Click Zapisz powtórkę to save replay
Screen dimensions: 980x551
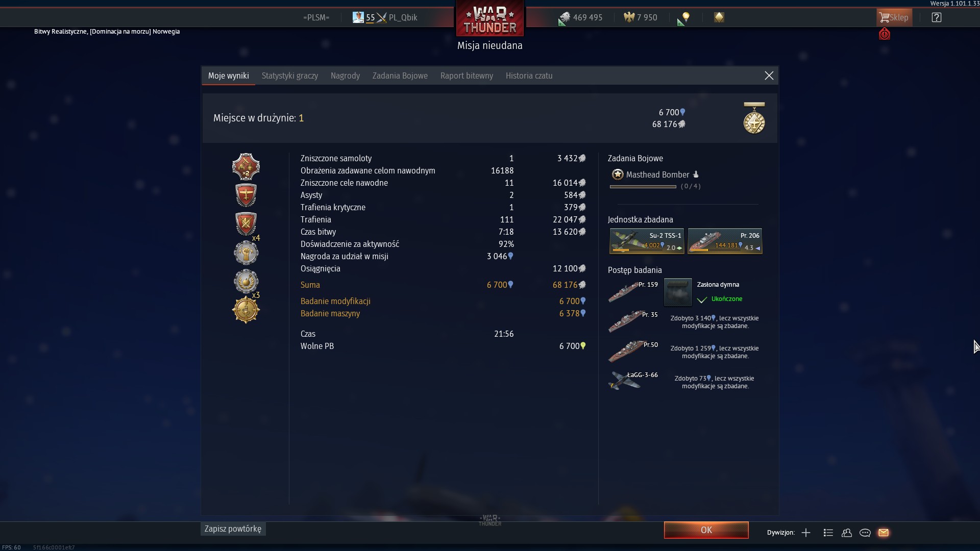click(233, 529)
